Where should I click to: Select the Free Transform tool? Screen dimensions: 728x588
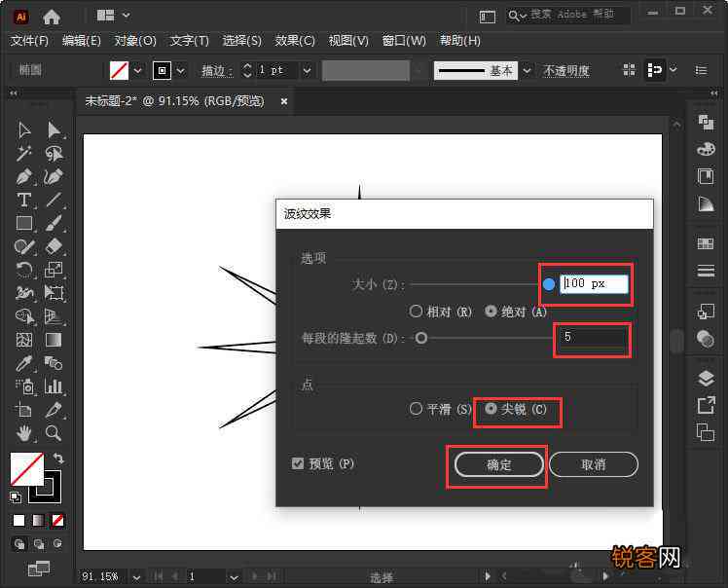(x=54, y=293)
